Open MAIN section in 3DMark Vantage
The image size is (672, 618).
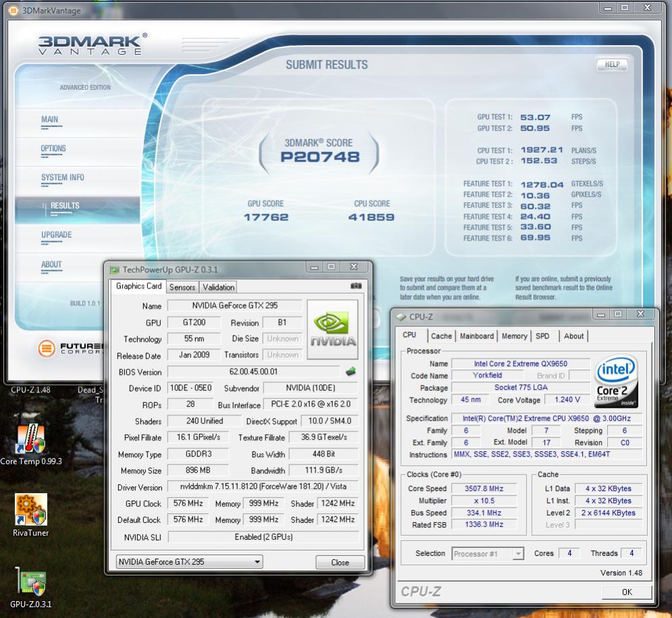50,120
